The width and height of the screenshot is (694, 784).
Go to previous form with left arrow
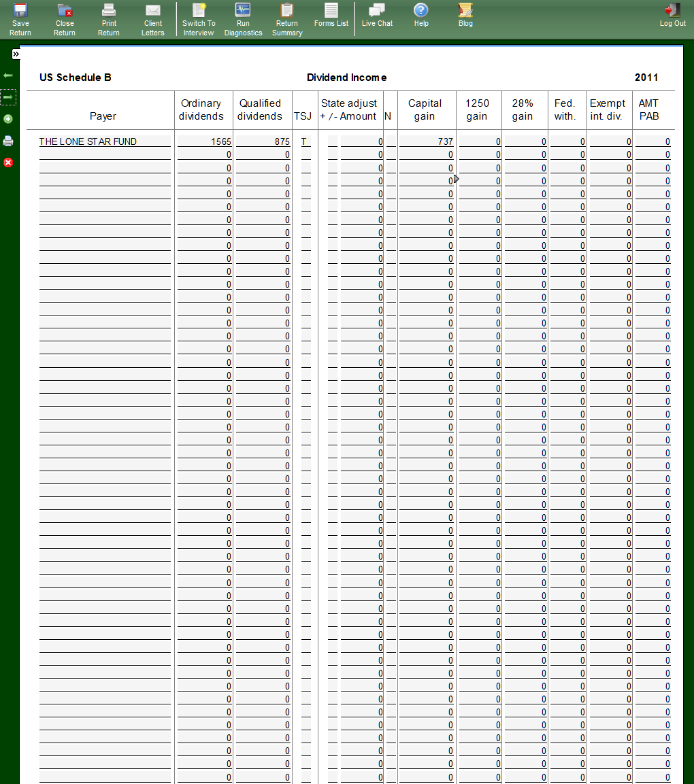8,75
